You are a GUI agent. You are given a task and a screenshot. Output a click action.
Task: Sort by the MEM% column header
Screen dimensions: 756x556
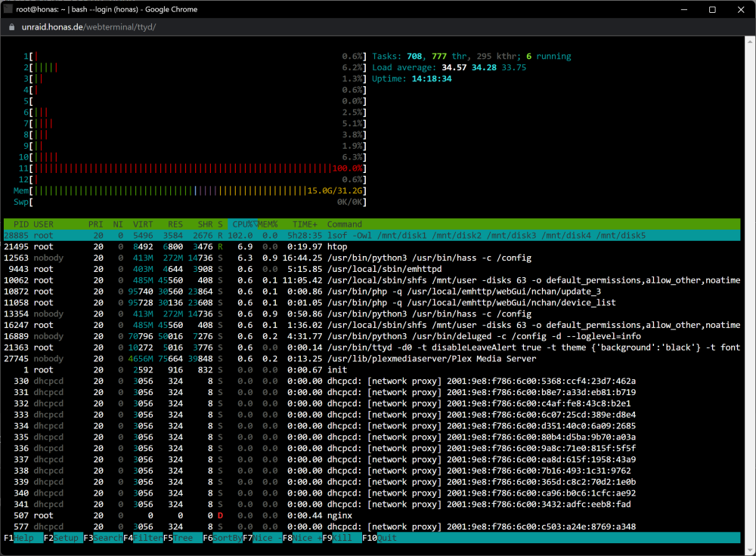point(268,224)
